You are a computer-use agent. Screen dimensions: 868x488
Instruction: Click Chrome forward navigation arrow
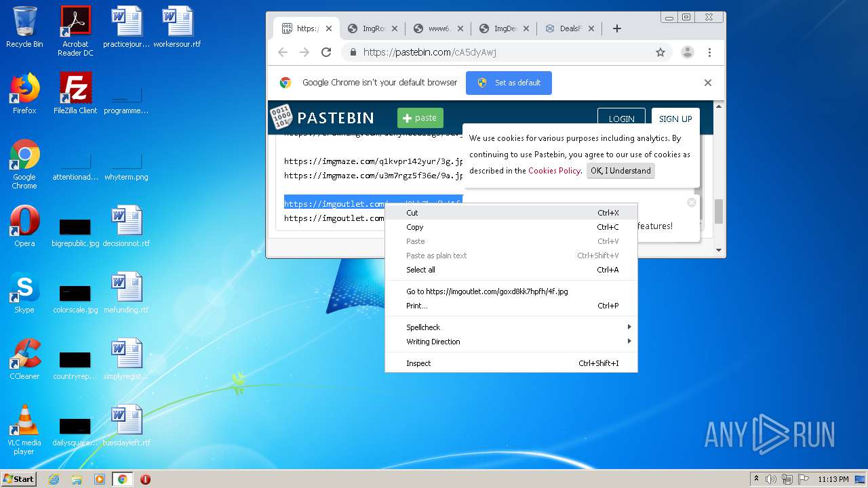304,52
